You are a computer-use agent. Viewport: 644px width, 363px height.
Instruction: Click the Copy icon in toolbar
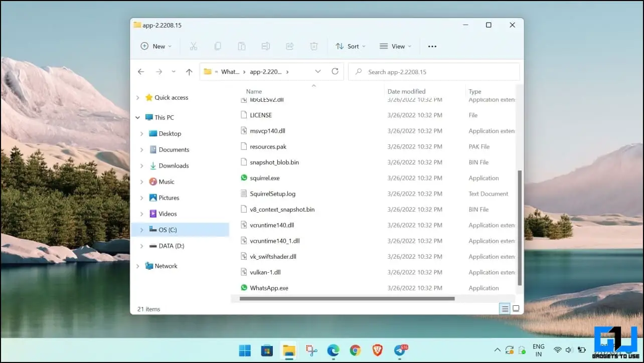coord(218,46)
